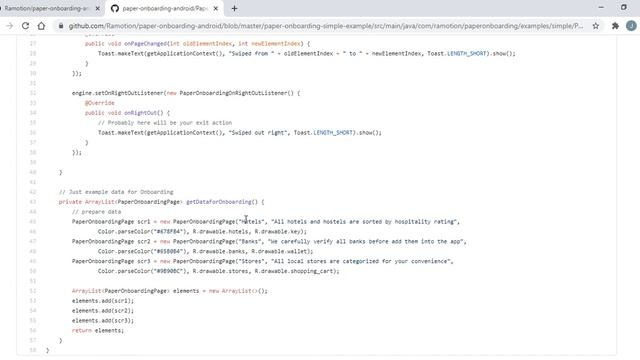
Task: Switch to the Ramotion/paper-onboarding tab
Action: 47,8
